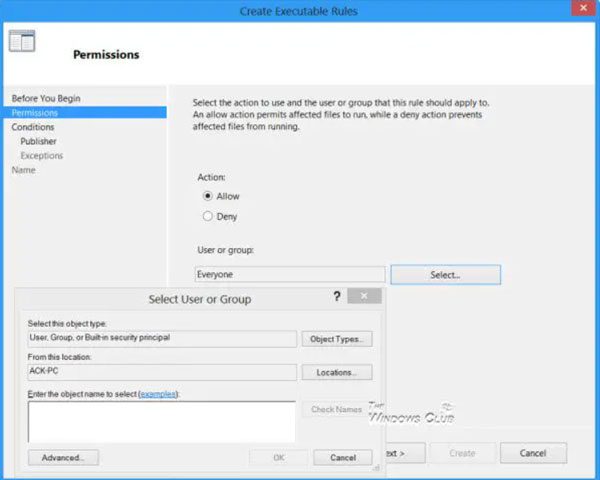
Task: Close the Create Executable Rules window
Action: pyautogui.click(x=584, y=8)
